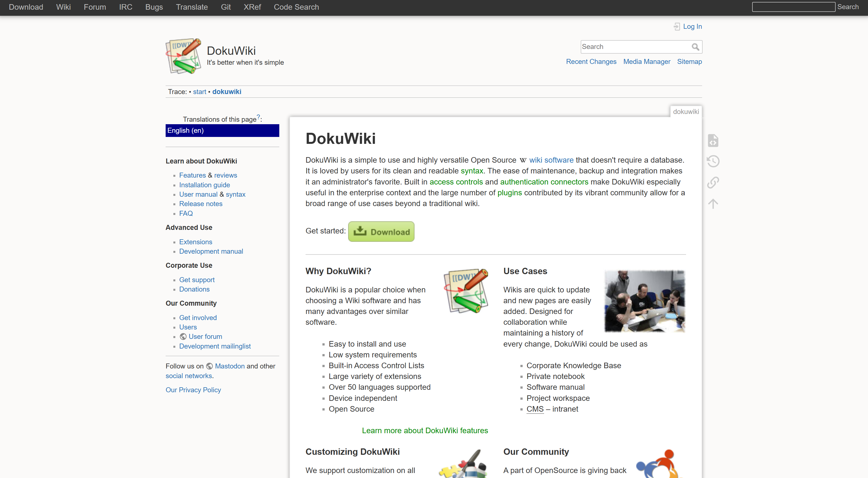Viewport: 868px width, 478px height.
Task: Open Release notes
Action: 201,204
